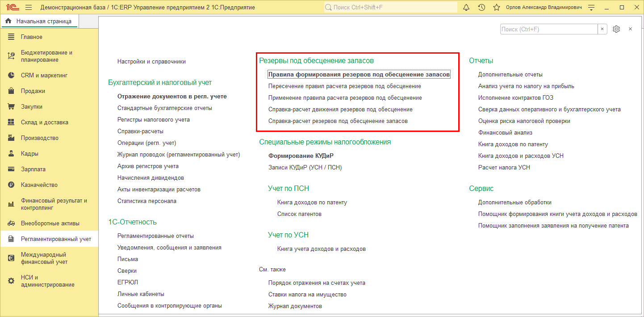This screenshot has width=644, height=317.
Task: Open Формирование КУДиР
Action: [301, 156]
